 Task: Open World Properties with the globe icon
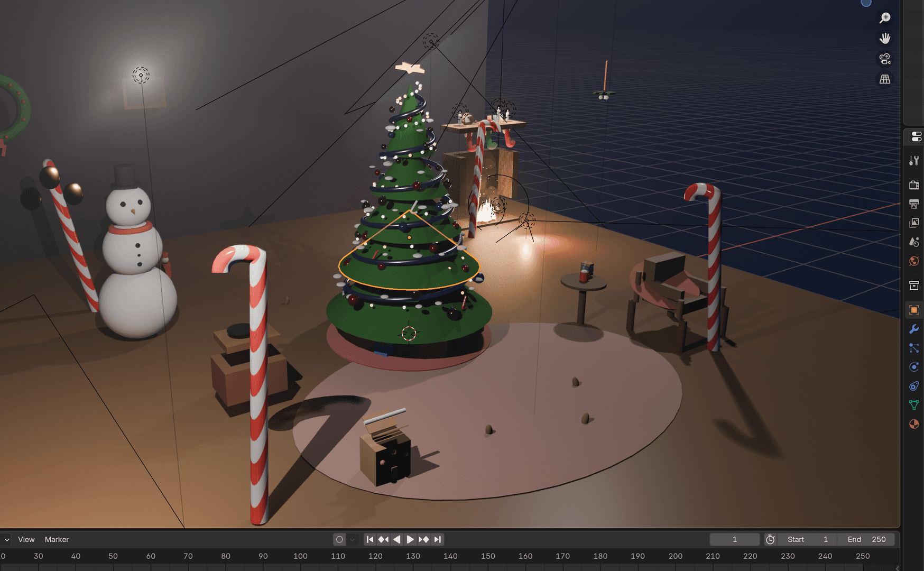pyautogui.click(x=914, y=261)
